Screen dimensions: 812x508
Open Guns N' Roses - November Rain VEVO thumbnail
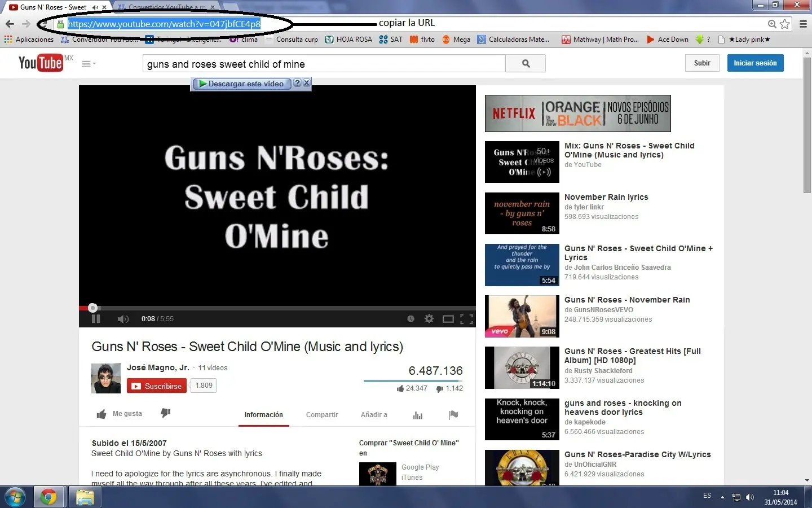tap(522, 316)
